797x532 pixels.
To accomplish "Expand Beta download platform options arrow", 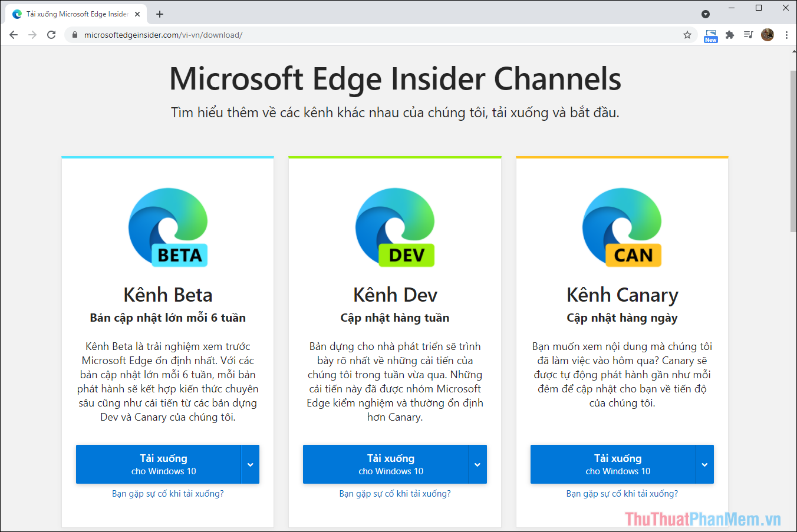I will click(x=251, y=464).
